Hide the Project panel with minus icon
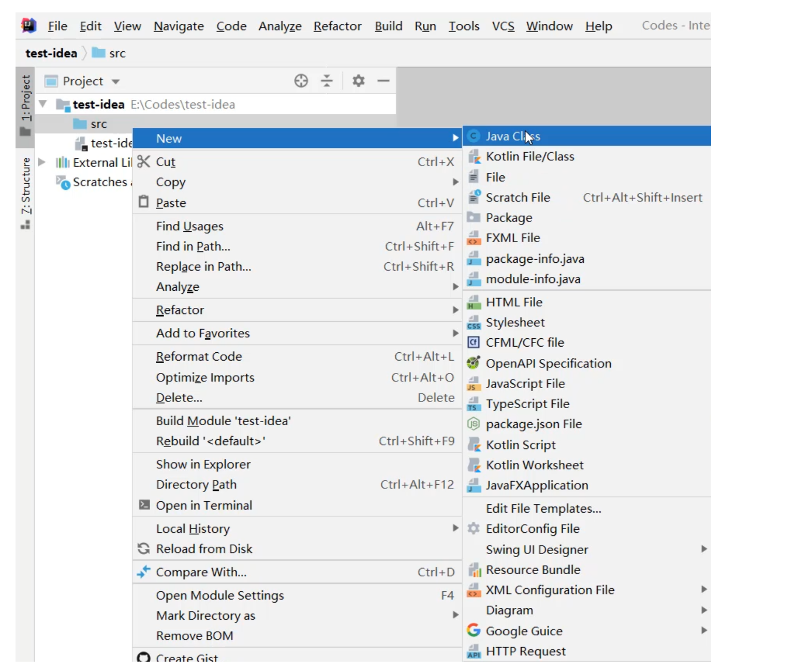796x672 pixels. [x=384, y=81]
